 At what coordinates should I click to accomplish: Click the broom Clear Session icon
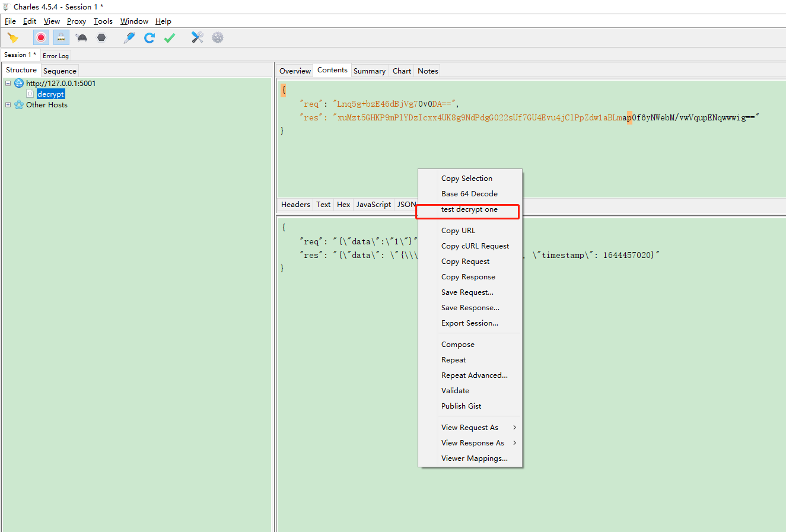(12, 38)
